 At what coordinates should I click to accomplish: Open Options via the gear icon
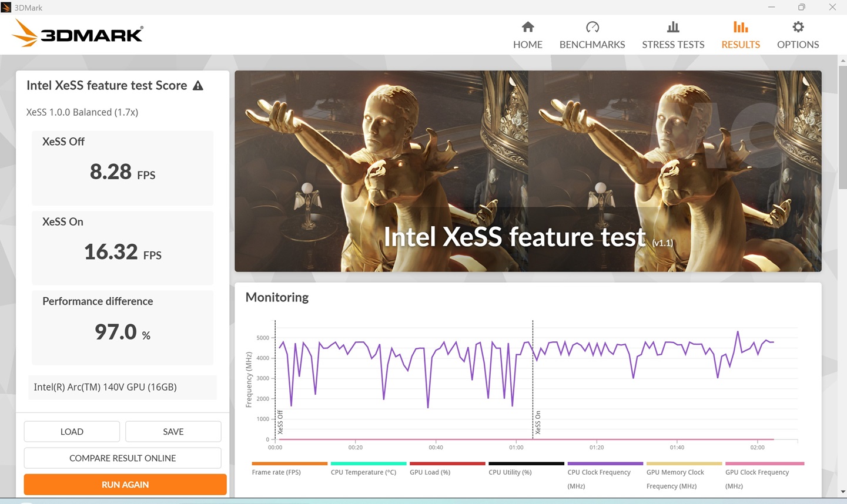[x=798, y=27]
